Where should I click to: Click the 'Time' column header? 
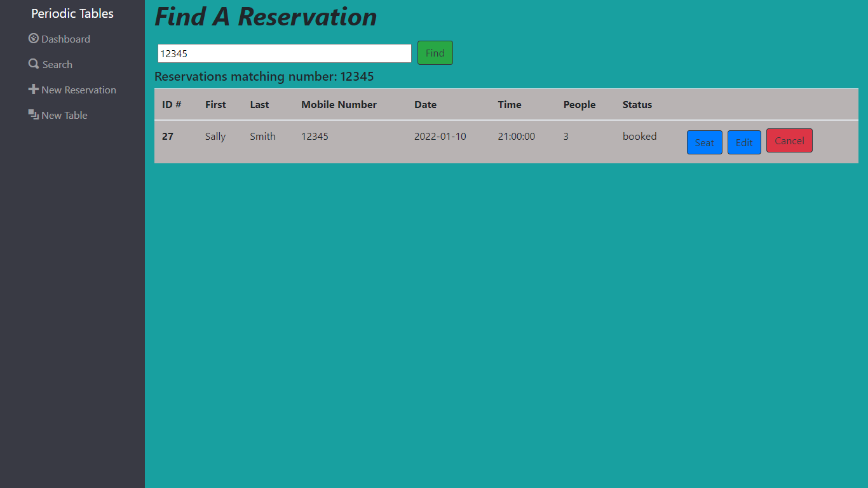(x=510, y=105)
